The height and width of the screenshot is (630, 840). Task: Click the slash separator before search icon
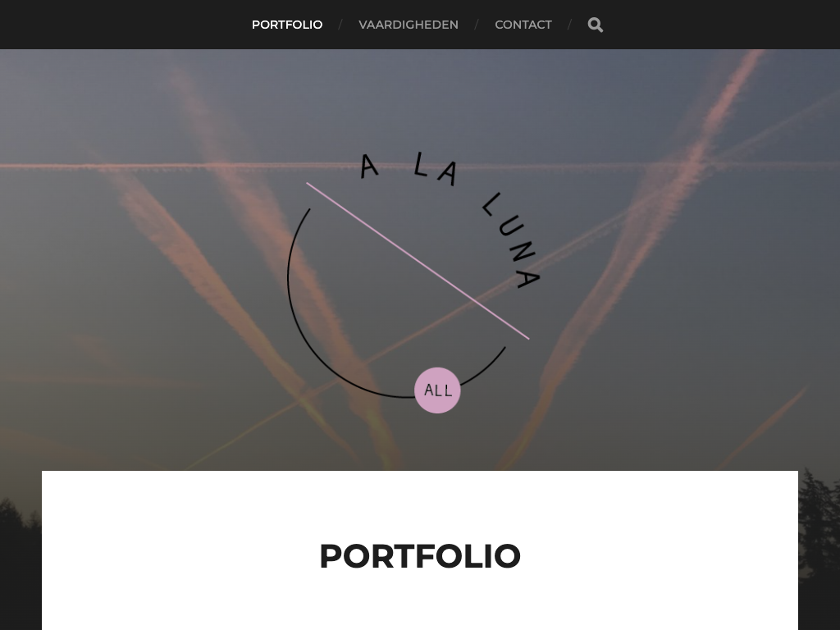(569, 25)
